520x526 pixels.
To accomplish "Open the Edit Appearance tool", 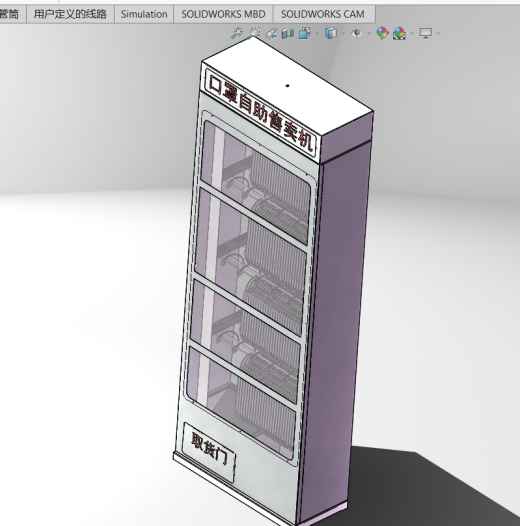I will click(382, 33).
